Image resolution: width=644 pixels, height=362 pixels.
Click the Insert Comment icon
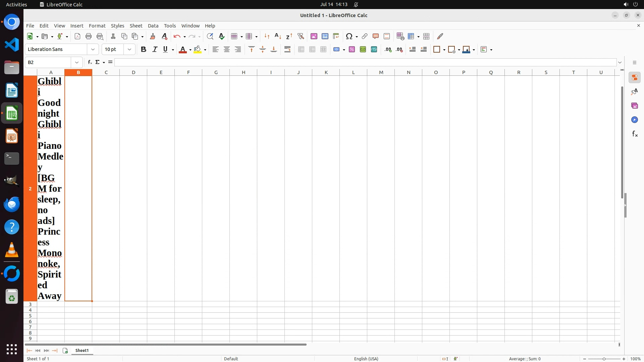tap(376, 36)
